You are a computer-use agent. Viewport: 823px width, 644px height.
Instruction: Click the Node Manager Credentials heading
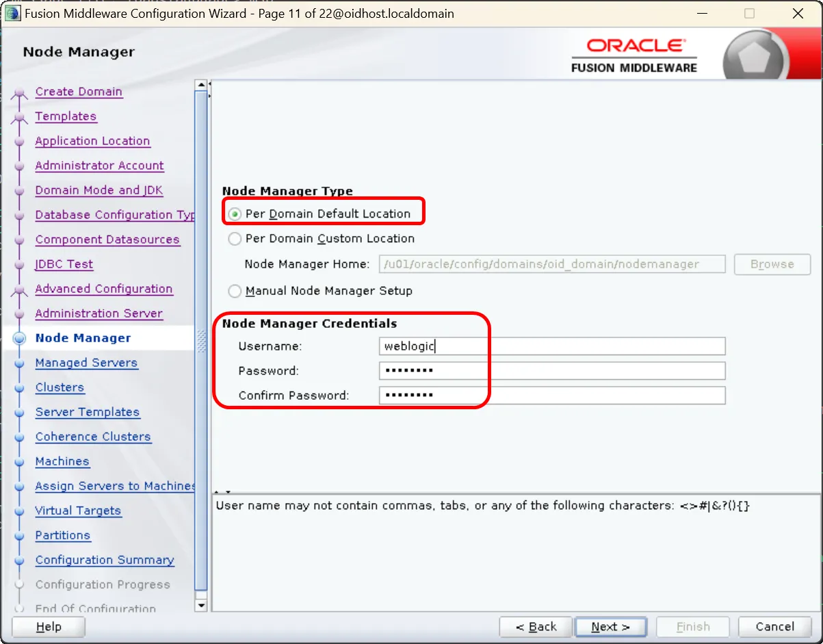click(x=309, y=324)
